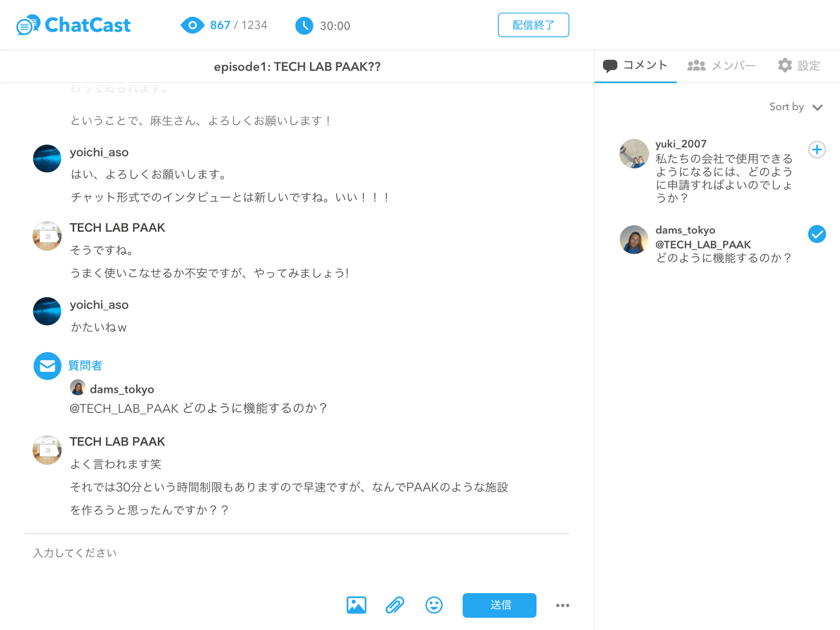Screen dimensions: 840x630
Task: Click どのように機能するのか？ in the comments panel
Action: click(724, 258)
